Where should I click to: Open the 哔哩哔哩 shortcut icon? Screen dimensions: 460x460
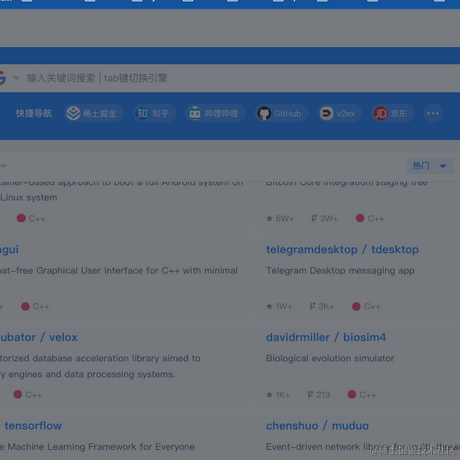coord(195,113)
